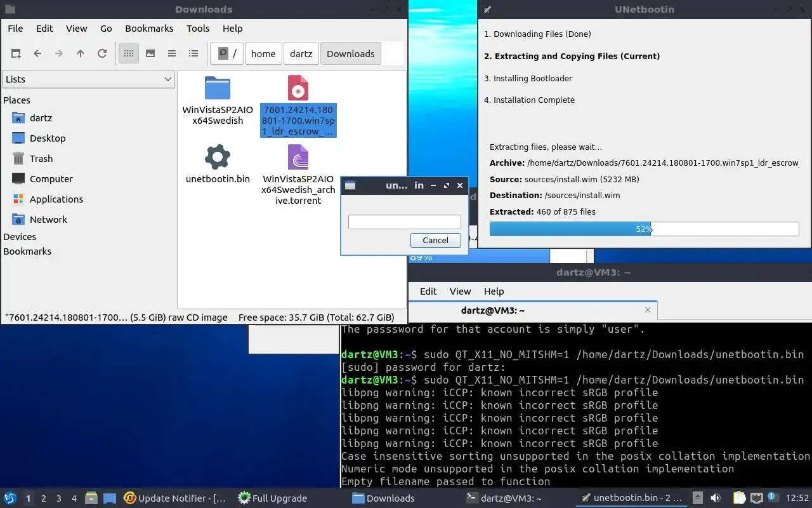Open the clipboard manager tray icon
812x508 pixels.
[739, 498]
